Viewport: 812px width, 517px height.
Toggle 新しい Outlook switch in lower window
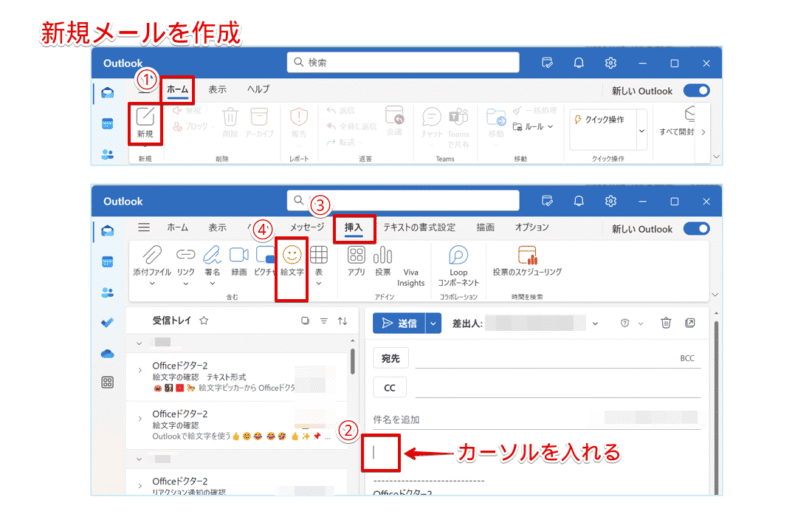(697, 228)
